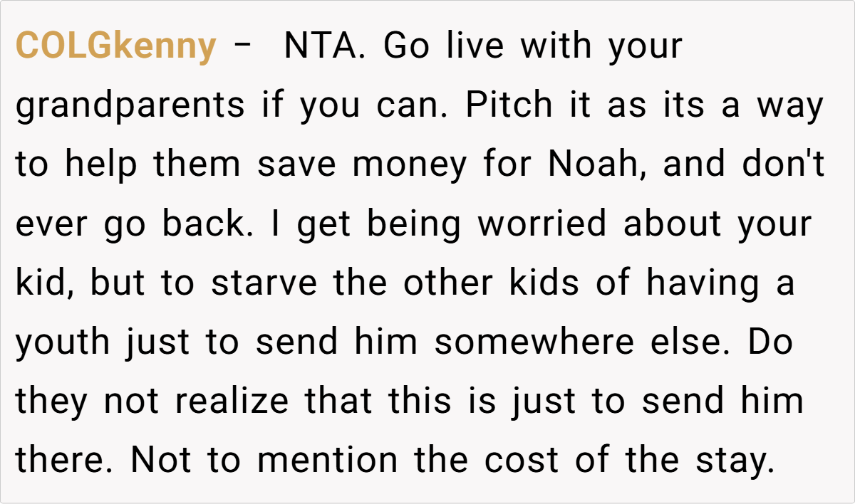Click the word being
The height and width of the screenshot is (504, 855).
point(415,224)
